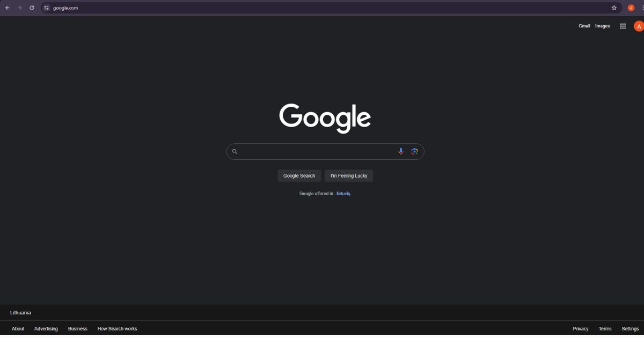Switch to Google Images
Screen dimensions: 644x338
click(602, 26)
